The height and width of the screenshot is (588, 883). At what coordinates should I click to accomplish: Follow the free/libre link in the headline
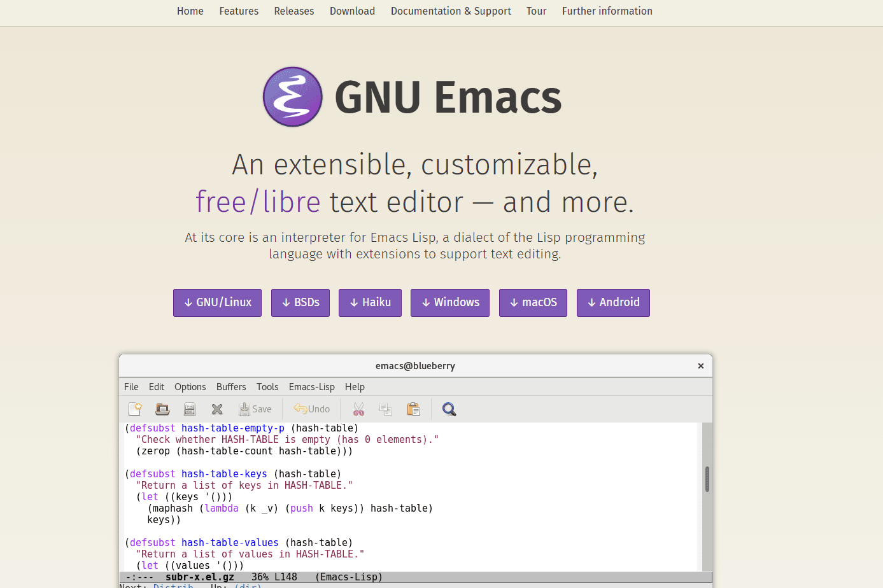[x=258, y=202]
